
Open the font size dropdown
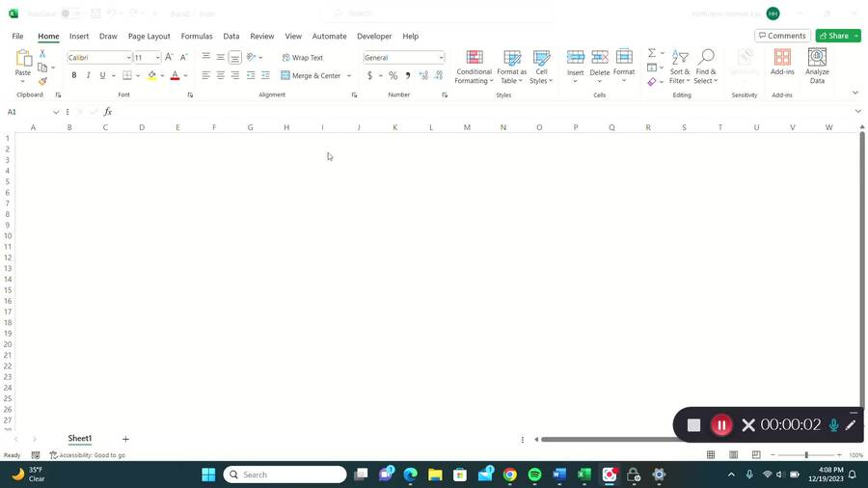click(158, 58)
